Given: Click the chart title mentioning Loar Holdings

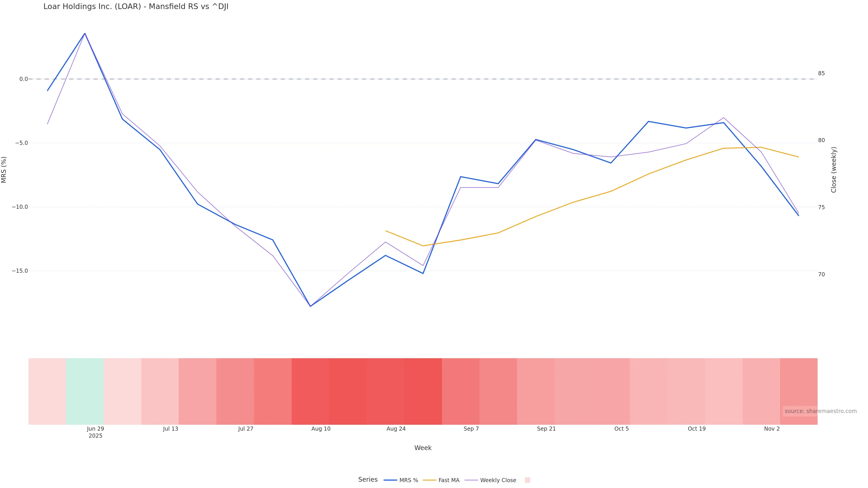Looking at the screenshot, I should point(136,7).
